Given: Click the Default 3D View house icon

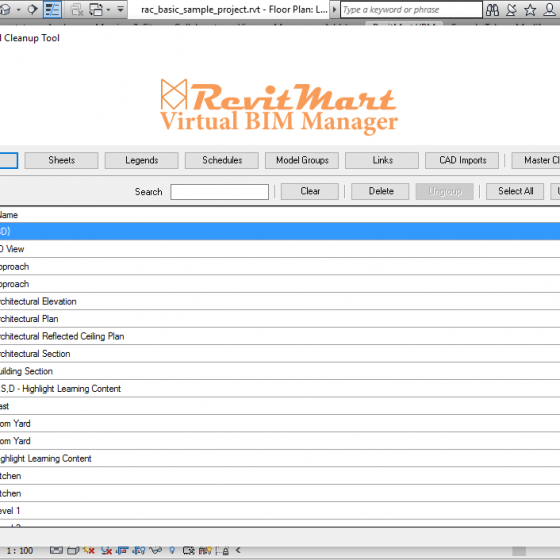Looking at the screenshot, I should [5, 10].
